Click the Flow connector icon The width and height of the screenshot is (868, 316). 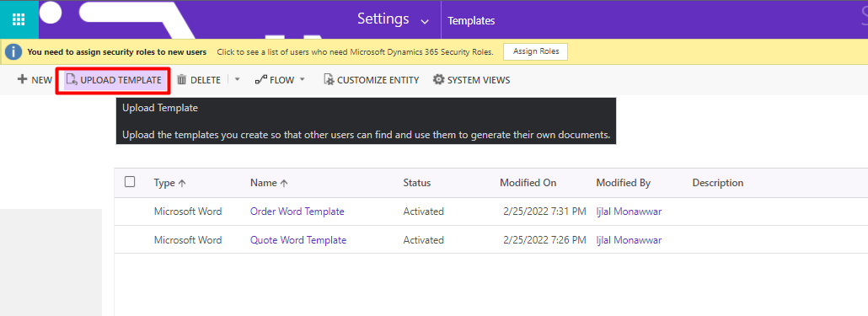tap(260, 80)
